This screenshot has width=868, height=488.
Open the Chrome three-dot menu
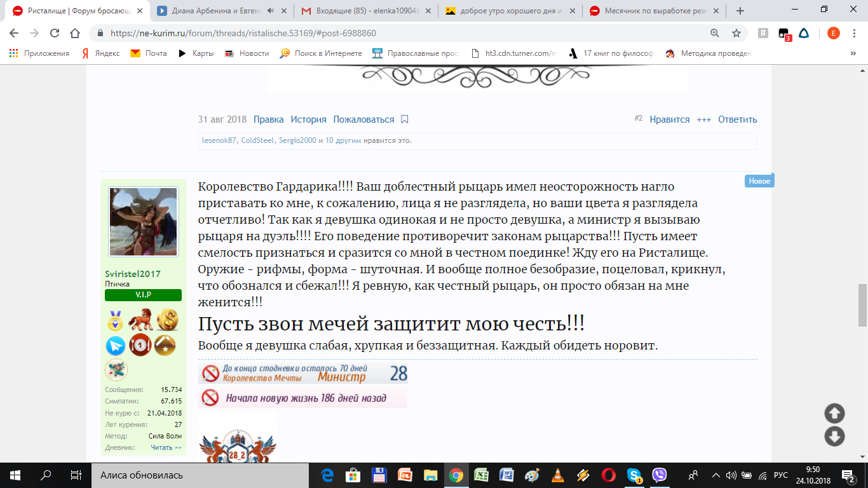pos(854,33)
